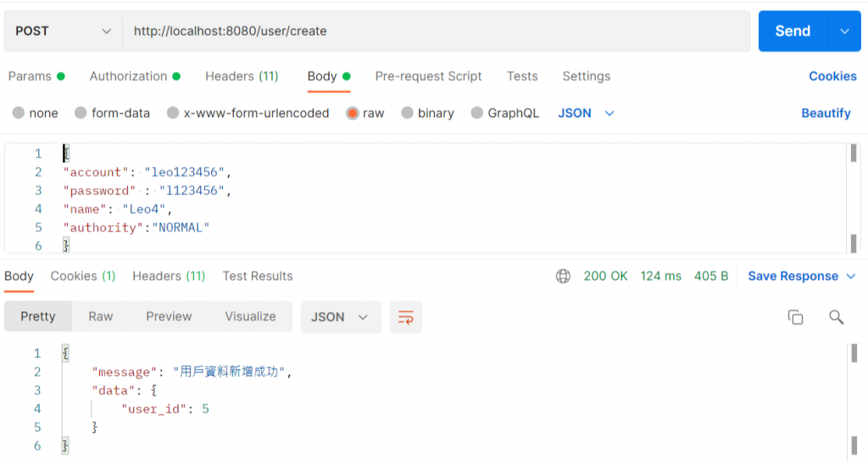Screen dimensions: 868x464
Task: Click the 200 OK status text
Action: [x=605, y=277]
